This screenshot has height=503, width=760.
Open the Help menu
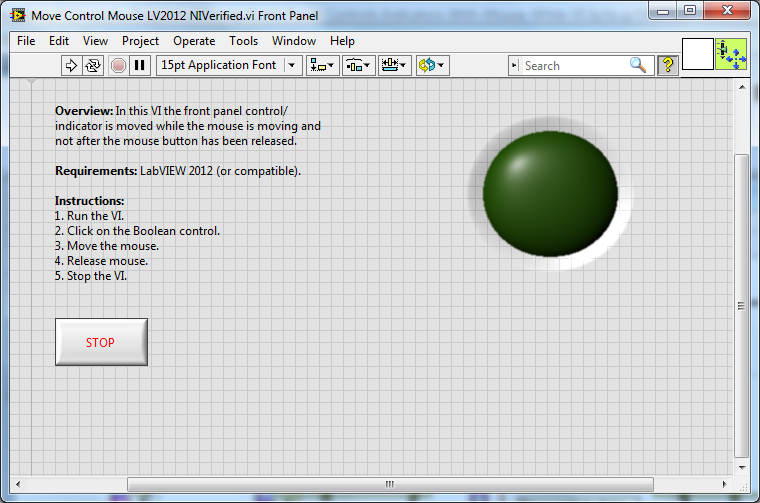pyautogui.click(x=343, y=41)
